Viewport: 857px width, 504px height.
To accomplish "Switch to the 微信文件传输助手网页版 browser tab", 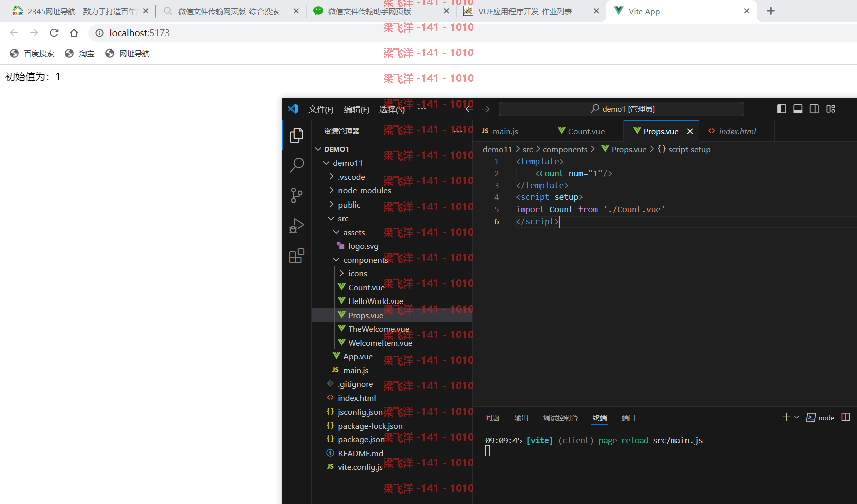I will click(x=380, y=11).
